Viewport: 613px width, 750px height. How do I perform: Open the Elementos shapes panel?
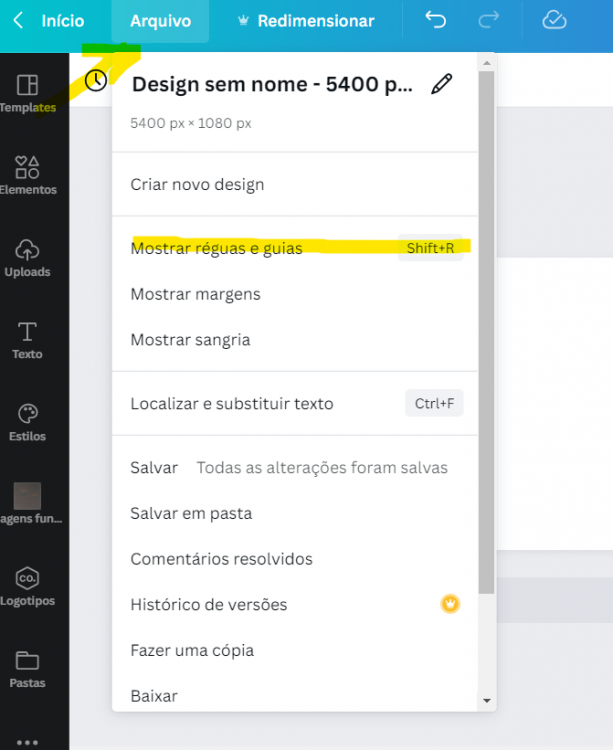coord(28,175)
